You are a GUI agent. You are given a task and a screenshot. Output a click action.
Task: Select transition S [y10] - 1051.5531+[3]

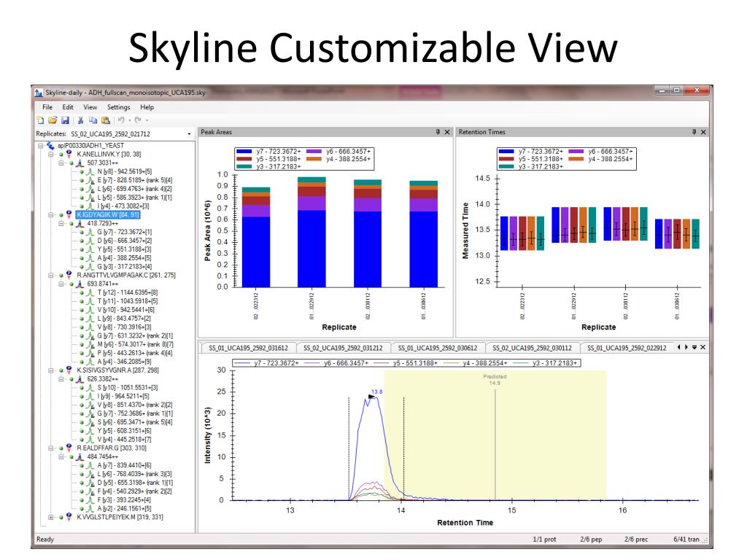click(127, 388)
